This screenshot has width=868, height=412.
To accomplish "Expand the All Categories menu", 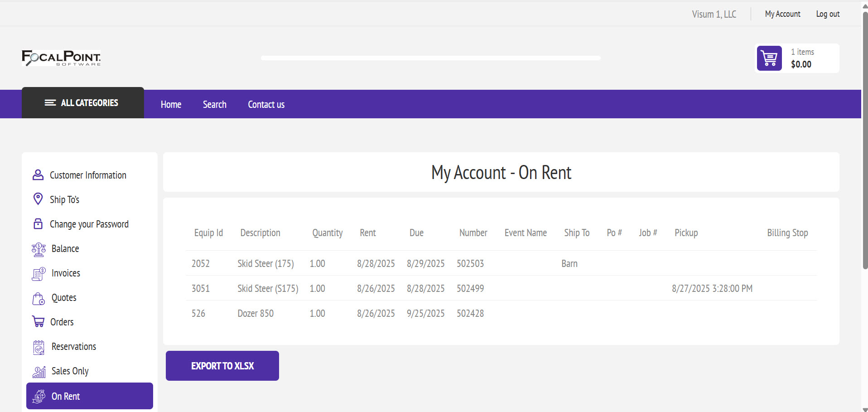I will 82,103.
